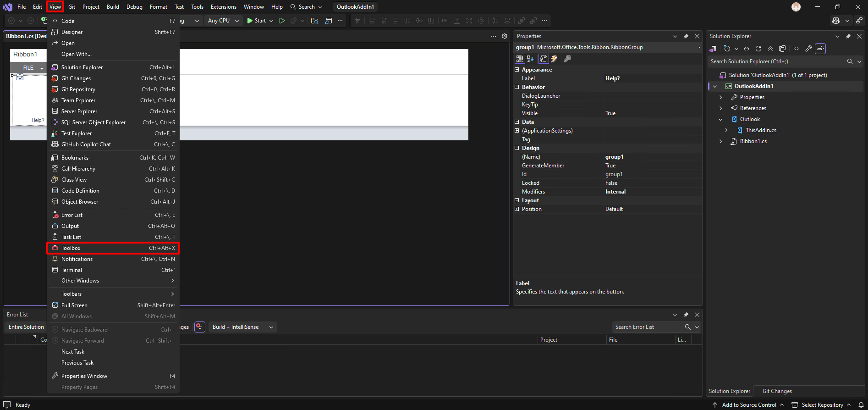Click the Find in Files folder icon

pyautogui.click(x=314, y=21)
